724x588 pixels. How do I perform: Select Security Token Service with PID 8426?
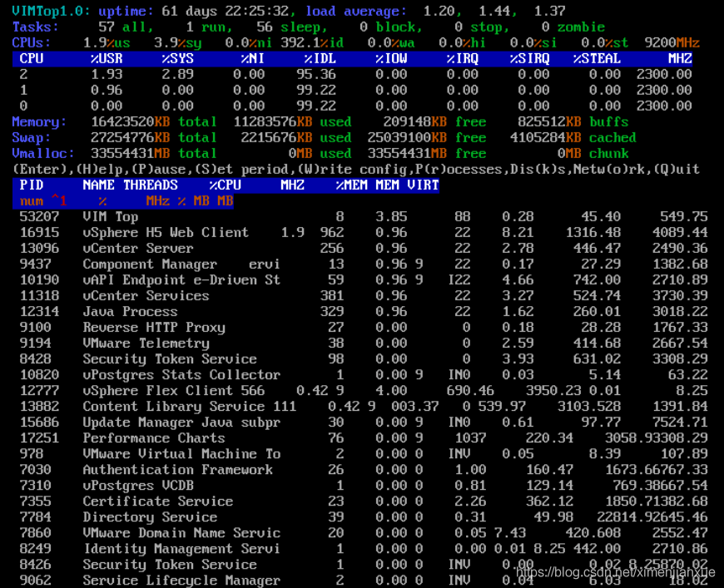[170, 565]
